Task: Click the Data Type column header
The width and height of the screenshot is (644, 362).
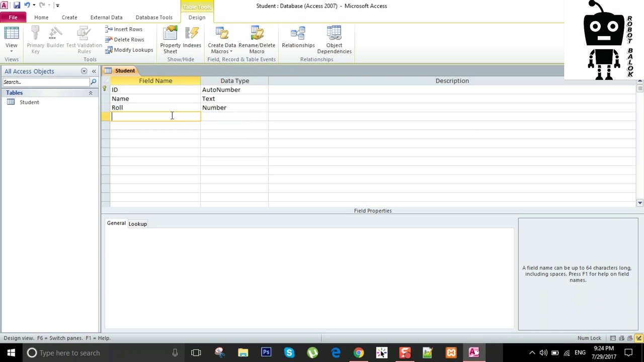Action: pyautogui.click(x=234, y=80)
